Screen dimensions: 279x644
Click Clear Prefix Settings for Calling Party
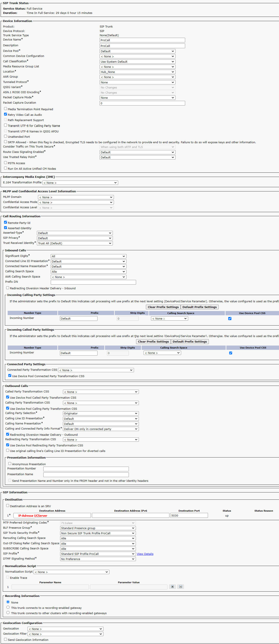point(163,307)
